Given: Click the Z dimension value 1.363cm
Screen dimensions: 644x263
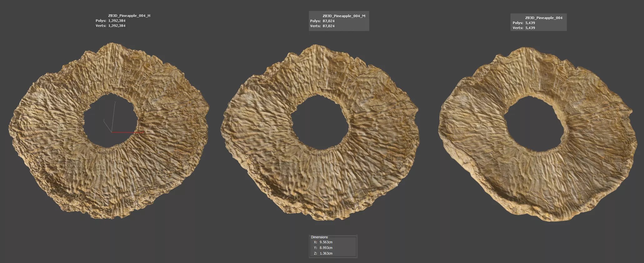Looking at the screenshot, I should click(326, 253).
